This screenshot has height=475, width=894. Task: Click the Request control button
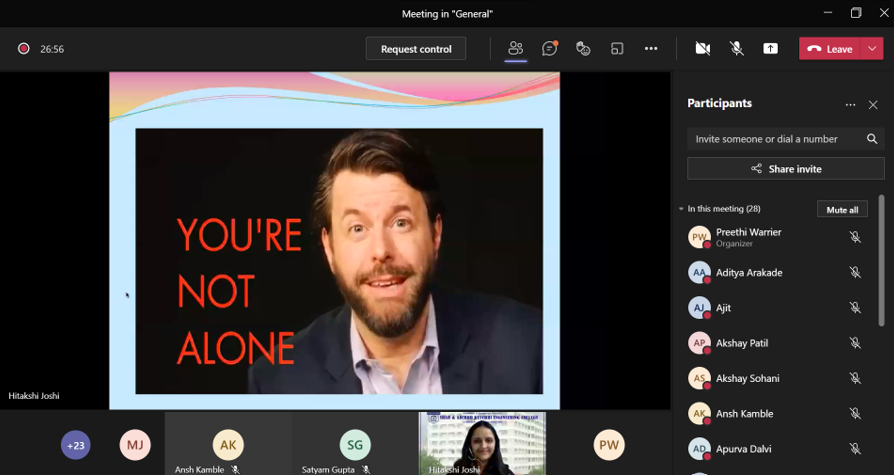coord(416,49)
